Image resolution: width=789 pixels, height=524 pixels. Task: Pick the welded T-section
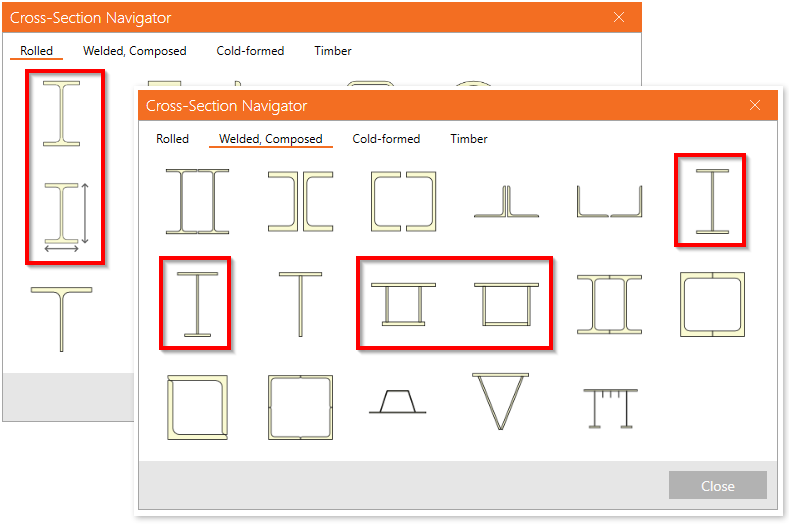point(300,304)
